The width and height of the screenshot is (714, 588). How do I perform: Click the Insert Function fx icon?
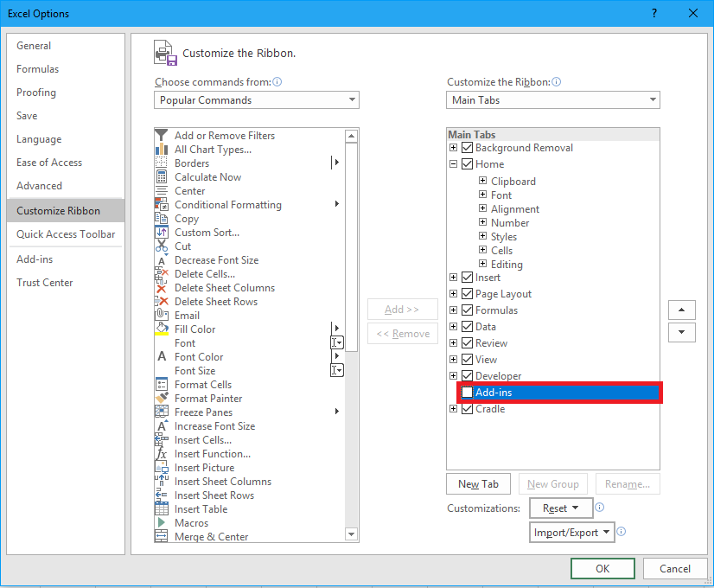tap(161, 454)
